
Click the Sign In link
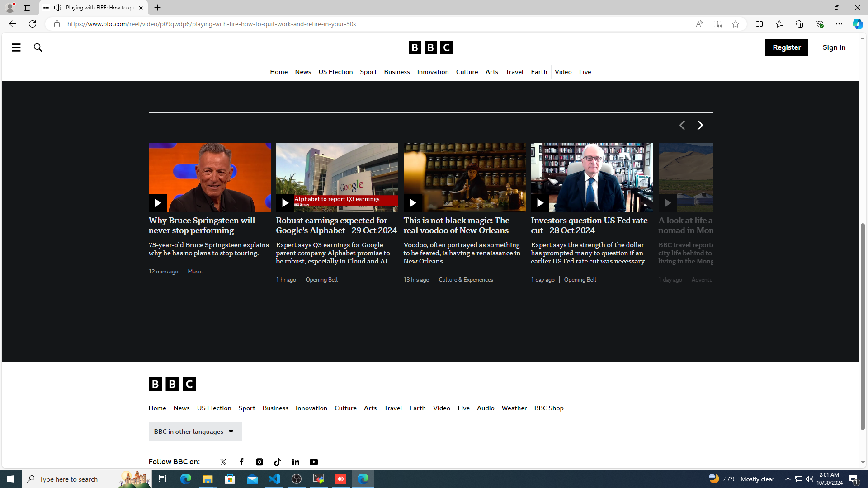834,47
